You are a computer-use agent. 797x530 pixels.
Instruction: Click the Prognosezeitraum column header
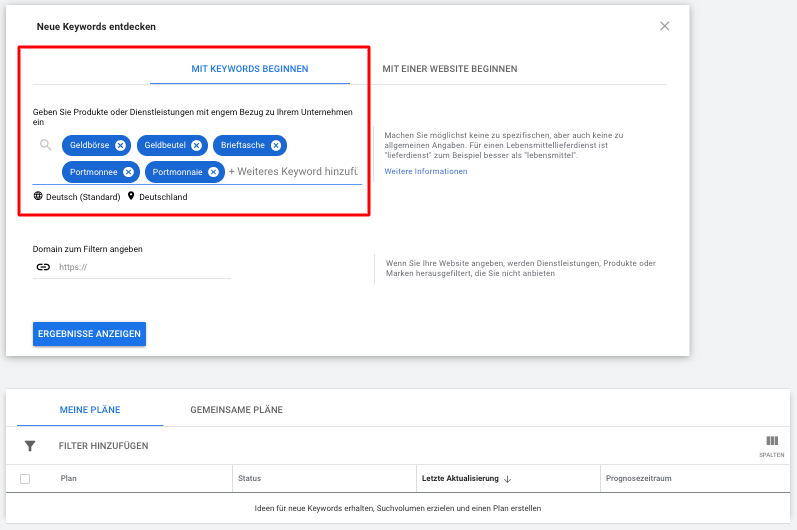(638, 478)
